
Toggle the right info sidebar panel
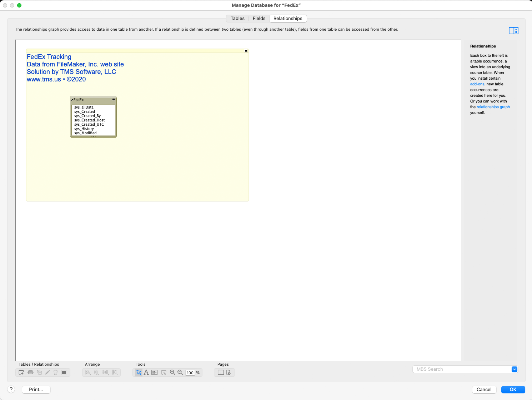[x=513, y=31]
